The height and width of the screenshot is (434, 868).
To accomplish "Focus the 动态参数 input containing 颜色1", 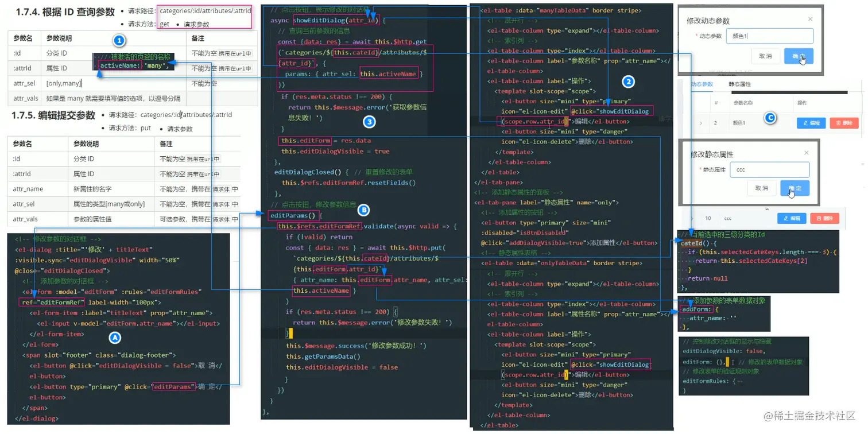I will pos(769,36).
